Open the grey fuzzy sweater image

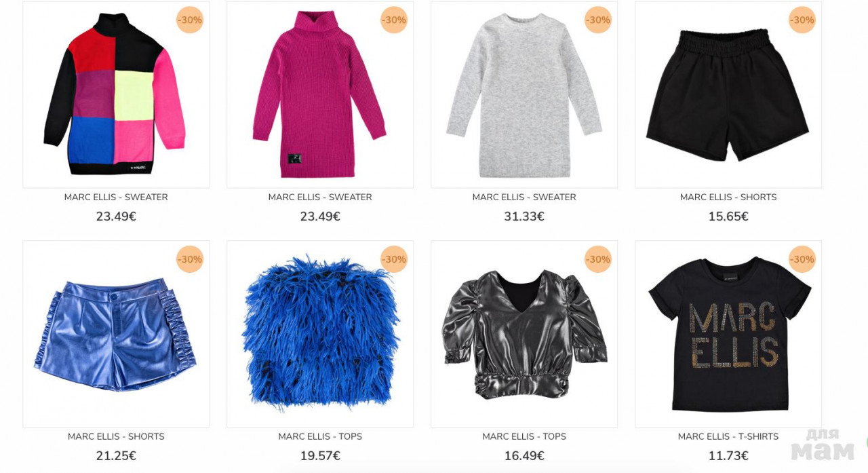click(524, 94)
